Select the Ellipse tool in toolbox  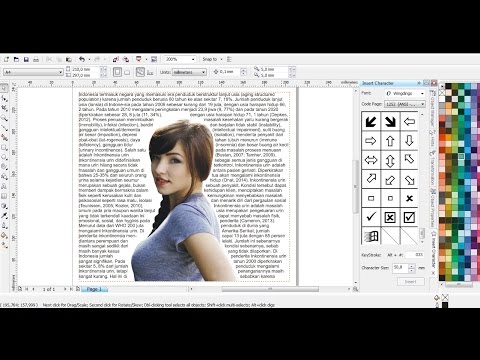coord(4,157)
